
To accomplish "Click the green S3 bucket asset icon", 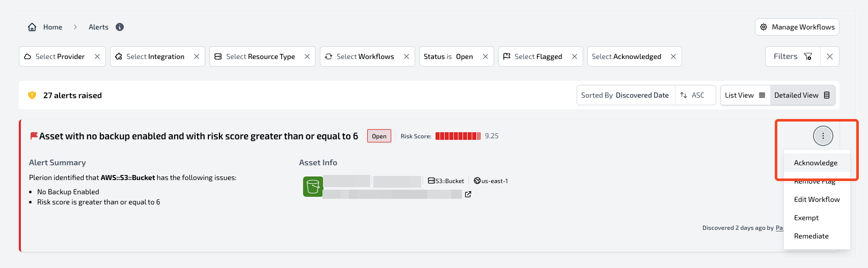I will [x=313, y=187].
